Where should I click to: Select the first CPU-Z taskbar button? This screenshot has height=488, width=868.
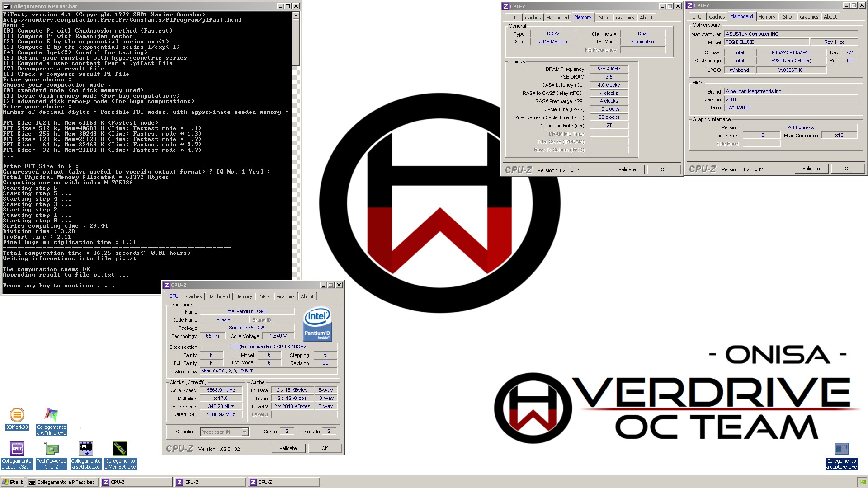click(137, 482)
